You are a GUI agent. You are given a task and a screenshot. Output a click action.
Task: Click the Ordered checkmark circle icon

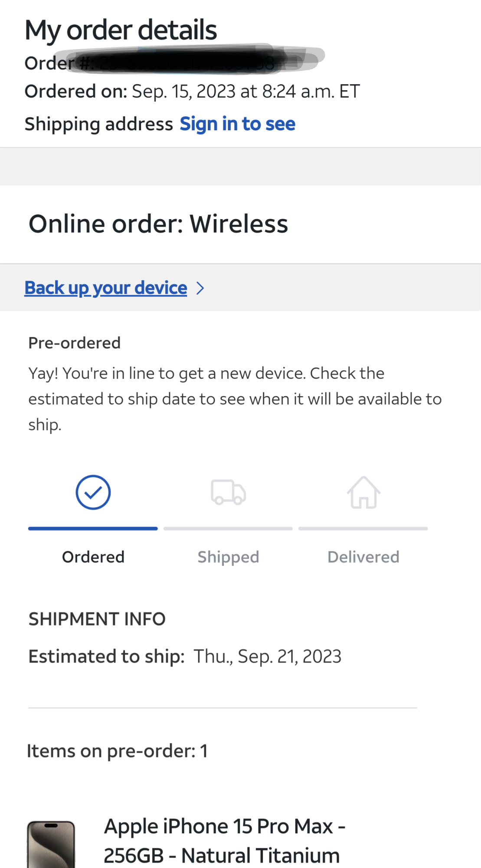pos(93,493)
